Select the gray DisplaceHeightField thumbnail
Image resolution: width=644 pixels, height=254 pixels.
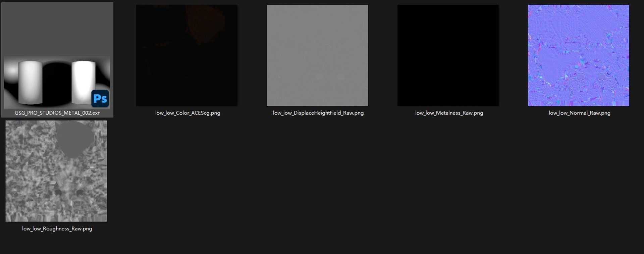pyautogui.click(x=317, y=55)
